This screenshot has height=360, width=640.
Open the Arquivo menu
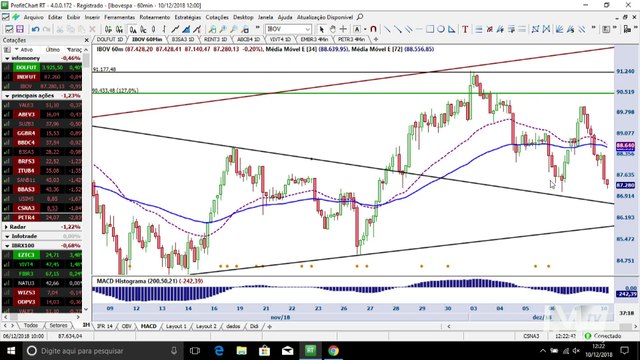coord(33,17)
